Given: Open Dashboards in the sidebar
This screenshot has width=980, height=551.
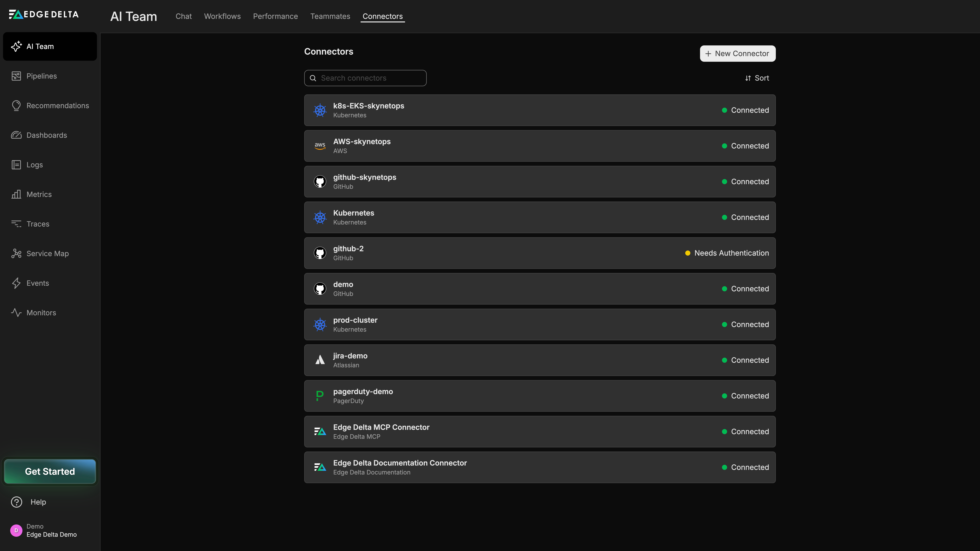Looking at the screenshot, I should click(50, 135).
